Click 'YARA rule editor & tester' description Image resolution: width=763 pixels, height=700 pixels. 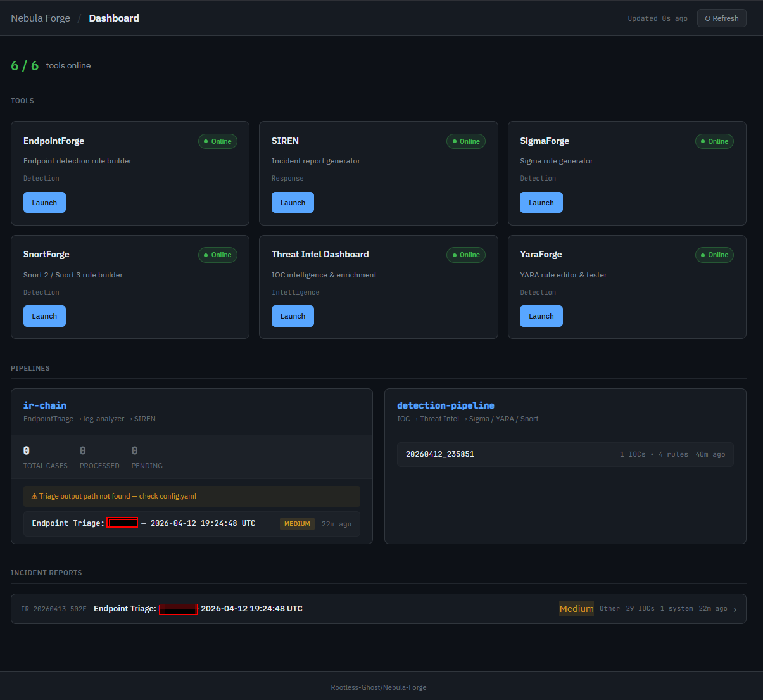tap(564, 275)
